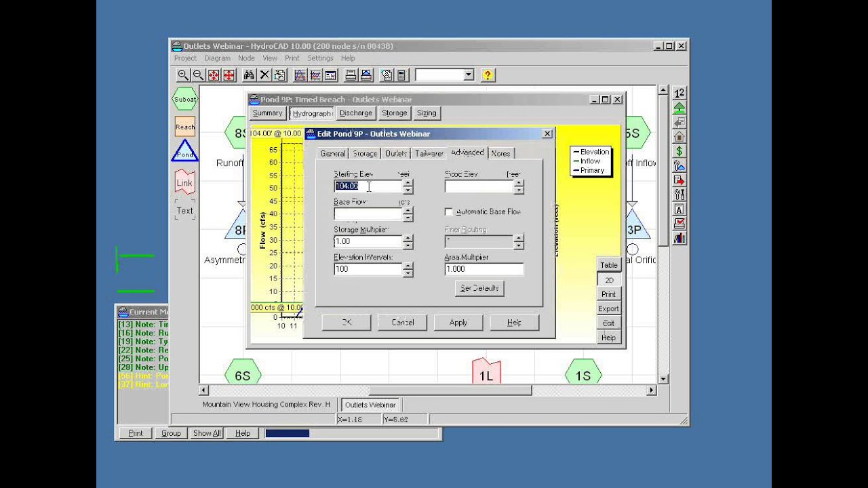
Task: Click the hydrograph chart icon in main toolbar
Action: point(299,75)
